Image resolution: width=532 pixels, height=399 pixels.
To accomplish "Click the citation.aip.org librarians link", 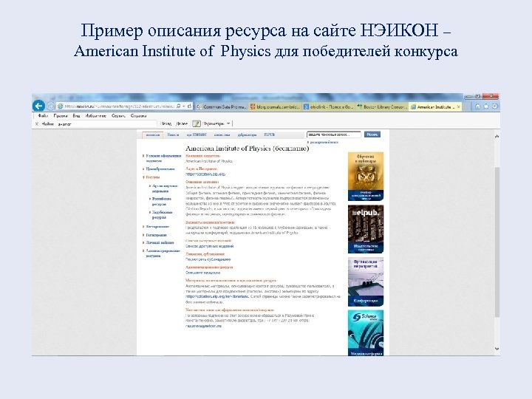I will click(x=216, y=296).
